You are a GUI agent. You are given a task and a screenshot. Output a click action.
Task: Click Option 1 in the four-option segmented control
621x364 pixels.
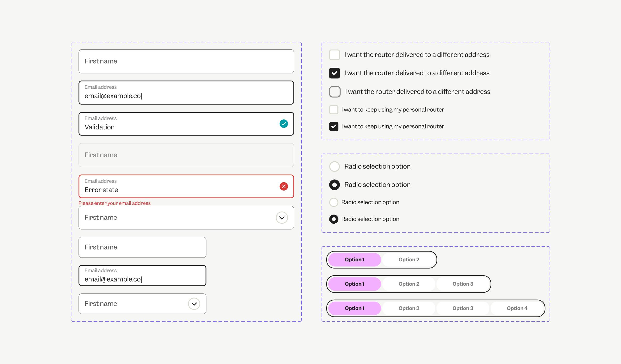(x=354, y=308)
